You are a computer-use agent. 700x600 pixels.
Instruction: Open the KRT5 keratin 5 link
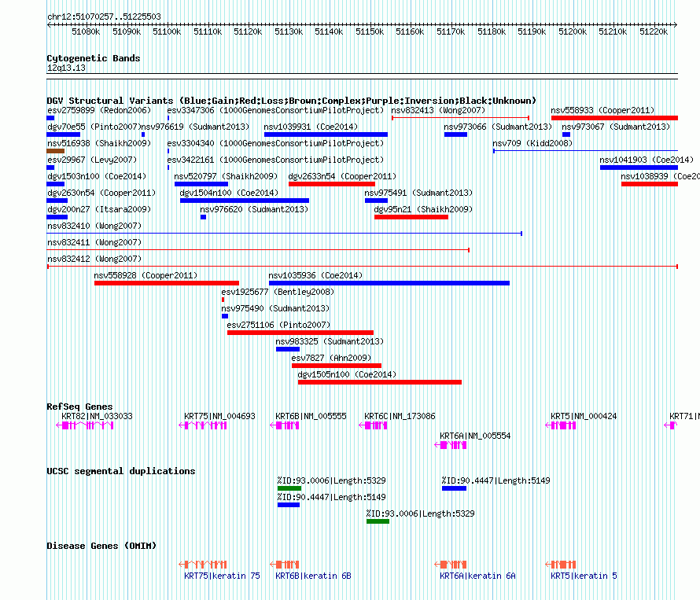[x=584, y=576]
